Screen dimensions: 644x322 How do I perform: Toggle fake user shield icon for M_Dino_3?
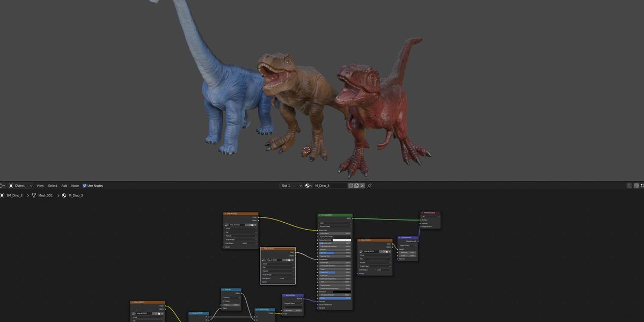[350, 186]
